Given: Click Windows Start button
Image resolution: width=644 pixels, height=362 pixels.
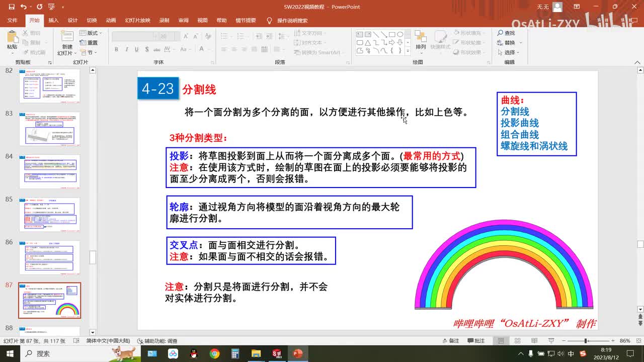Looking at the screenshot, I should click(10, 353).
